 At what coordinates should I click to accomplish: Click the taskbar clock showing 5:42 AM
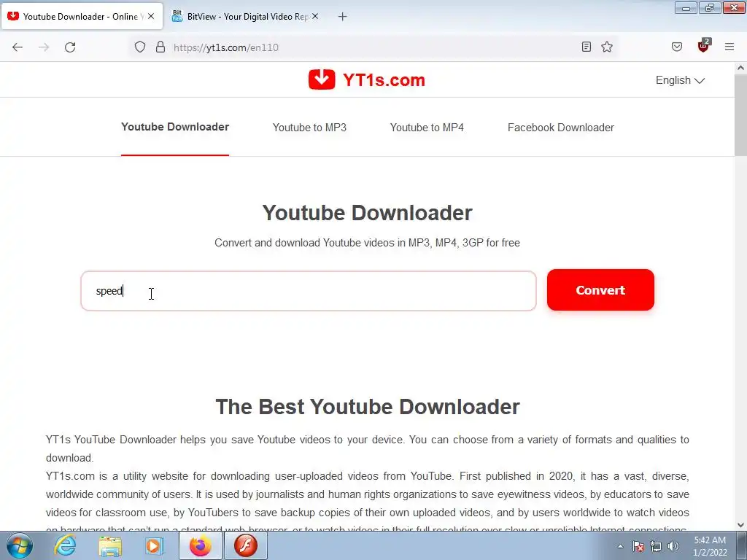[710, 546]
